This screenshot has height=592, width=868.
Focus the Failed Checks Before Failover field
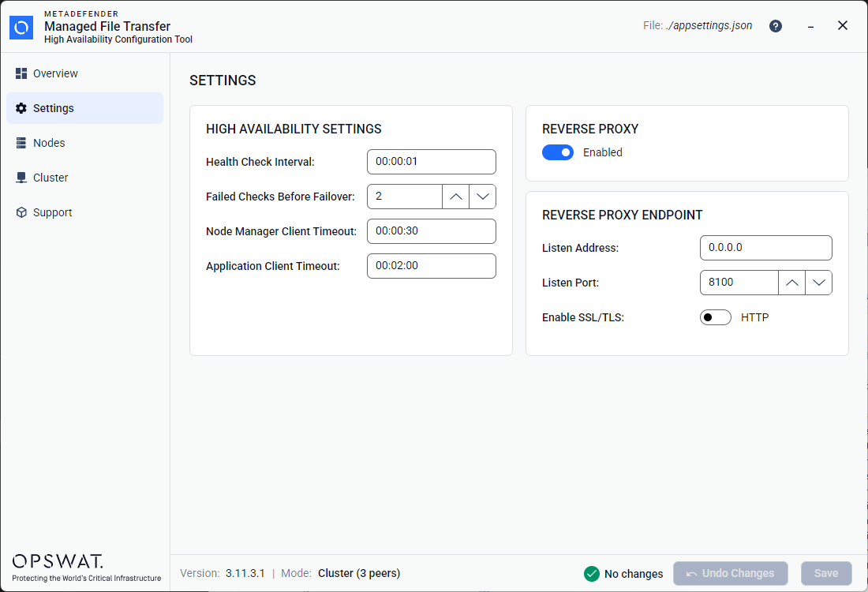(405, 197)
